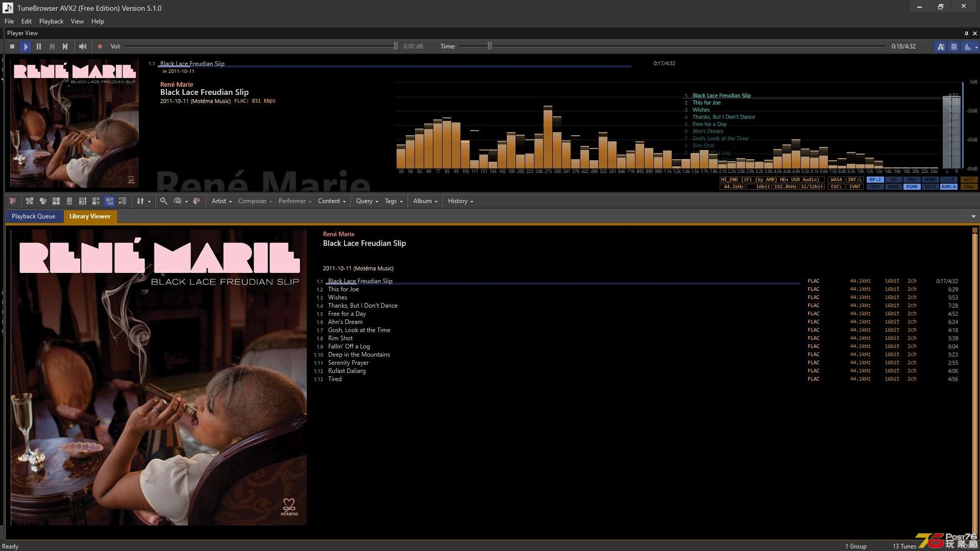Click the red list icon at toolbar start
980x551 pixels.
[x=12, y=201]
